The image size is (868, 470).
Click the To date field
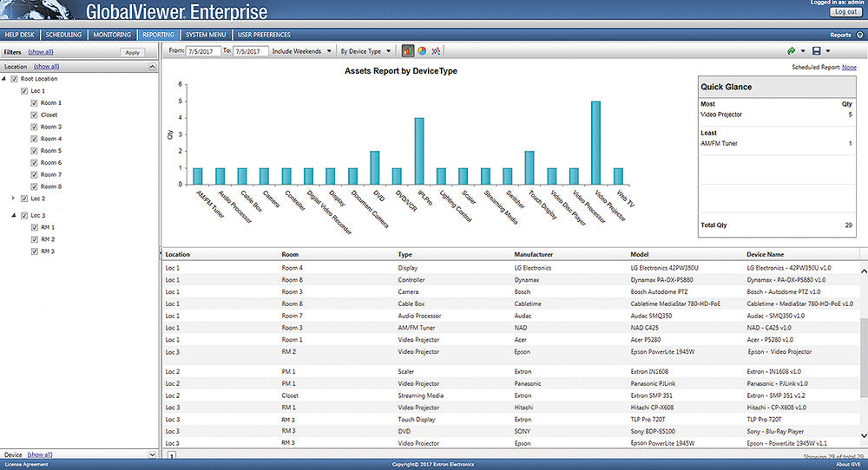tap(251, 51)
